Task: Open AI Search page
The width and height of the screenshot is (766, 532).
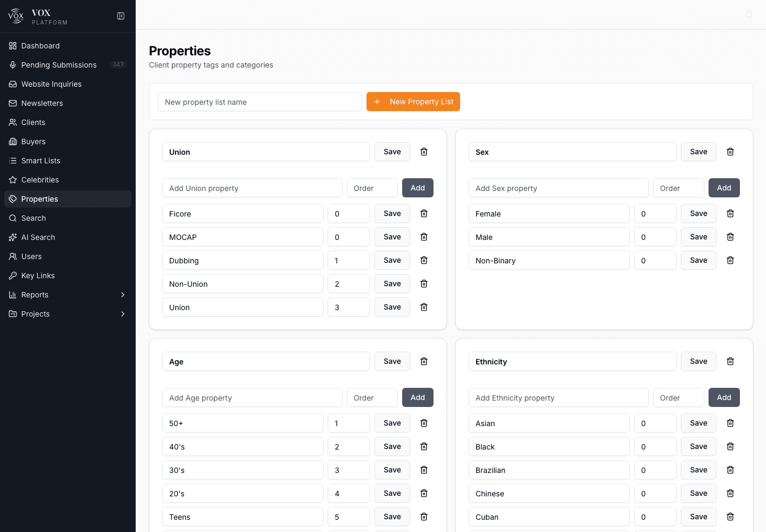Action: (68, 237)
